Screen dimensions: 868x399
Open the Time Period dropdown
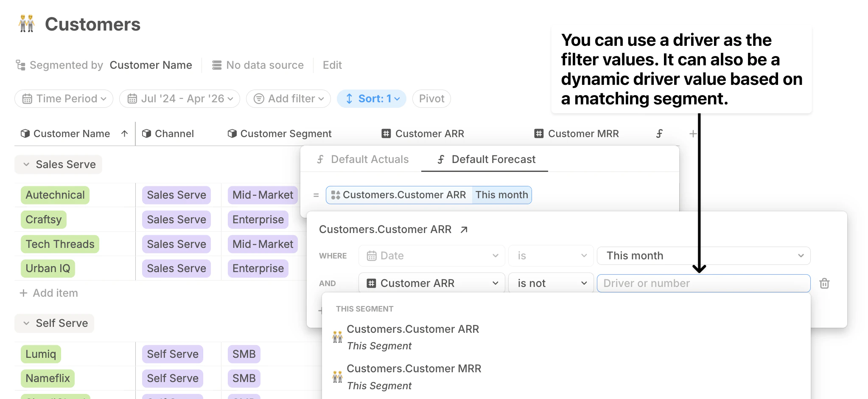pos(64,99)
